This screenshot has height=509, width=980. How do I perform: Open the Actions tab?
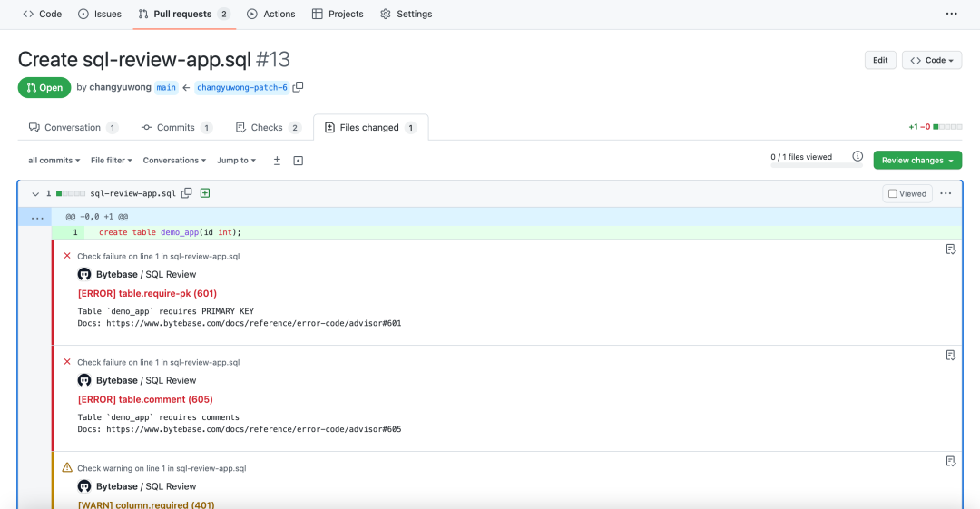[x=271, y=14]
